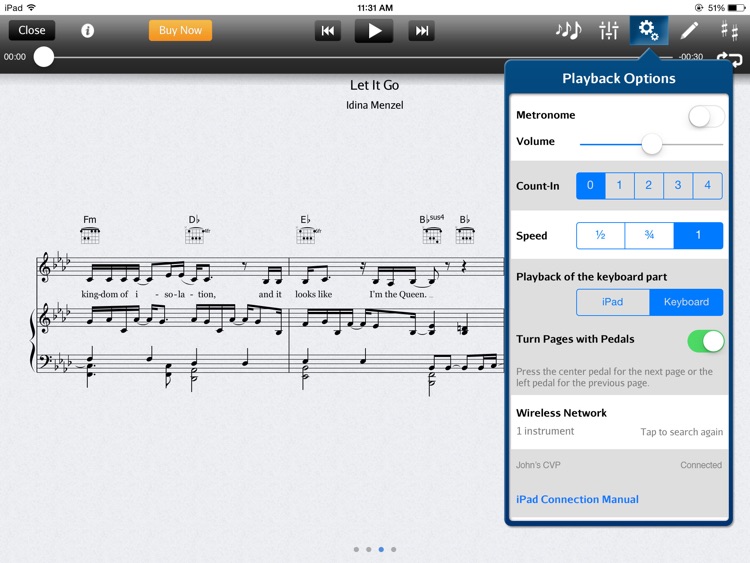Click the Volume slider handle
This screenshot has height=563, width=750.
click(651, 144)
